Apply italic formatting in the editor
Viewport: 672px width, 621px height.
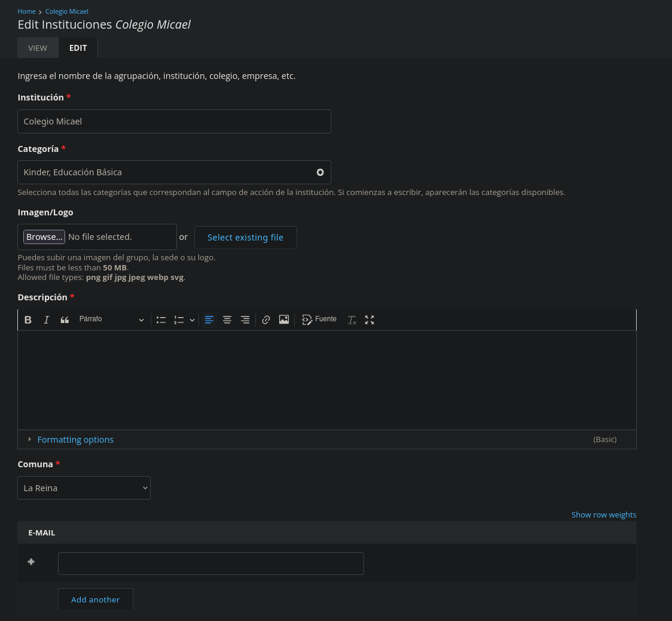(x=46, y=320)
